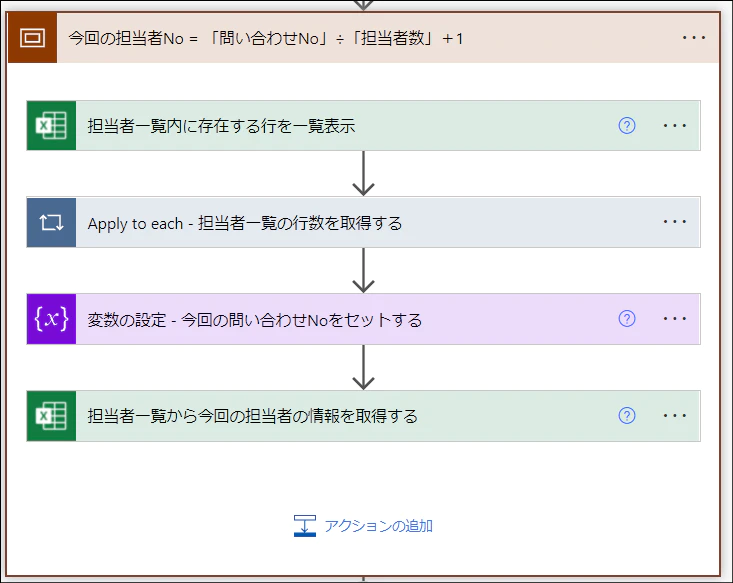Screen dimensions: 733x583
Task: Open ellipsis menu for 変数の設定 action
Action: (x=675, y=319)
